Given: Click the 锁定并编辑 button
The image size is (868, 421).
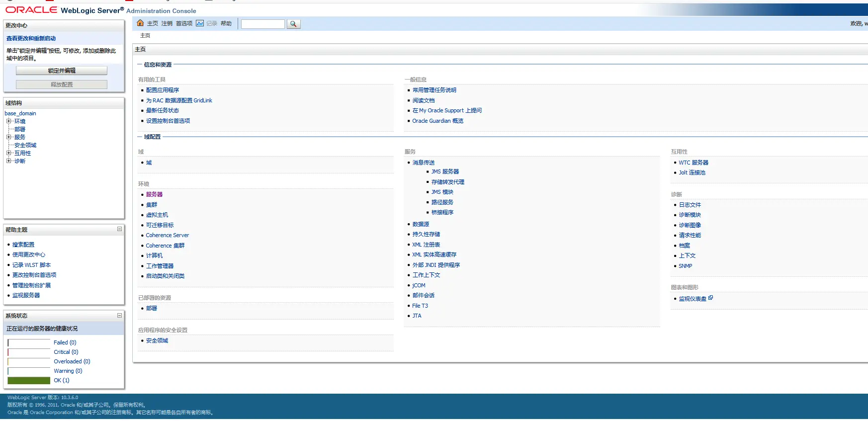Looking at the screenshot, I should (62, 71).
